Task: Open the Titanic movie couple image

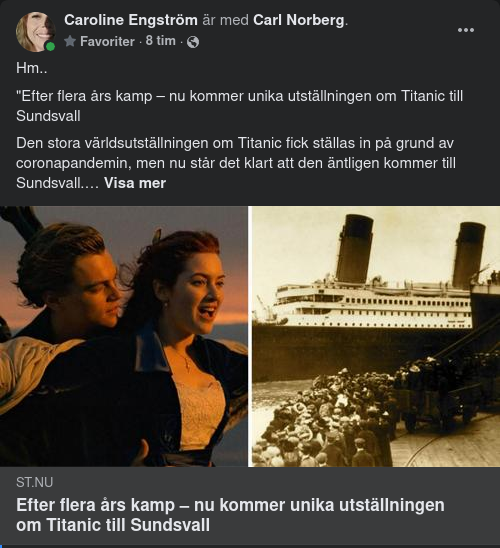Action: [124, 336]
